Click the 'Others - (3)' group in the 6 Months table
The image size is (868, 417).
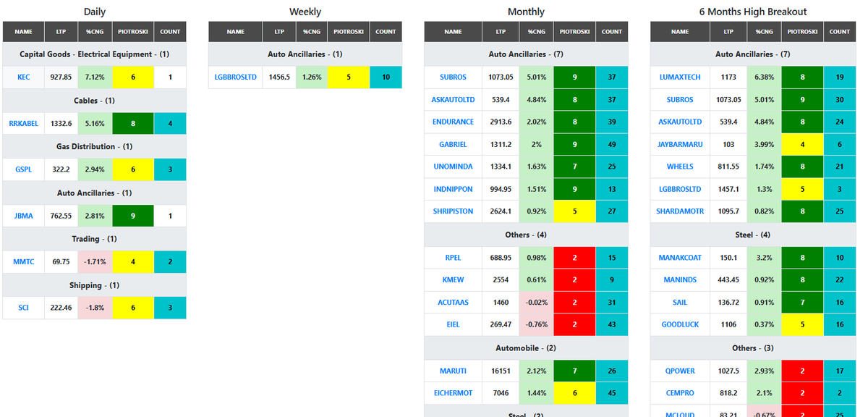(753, 348)
